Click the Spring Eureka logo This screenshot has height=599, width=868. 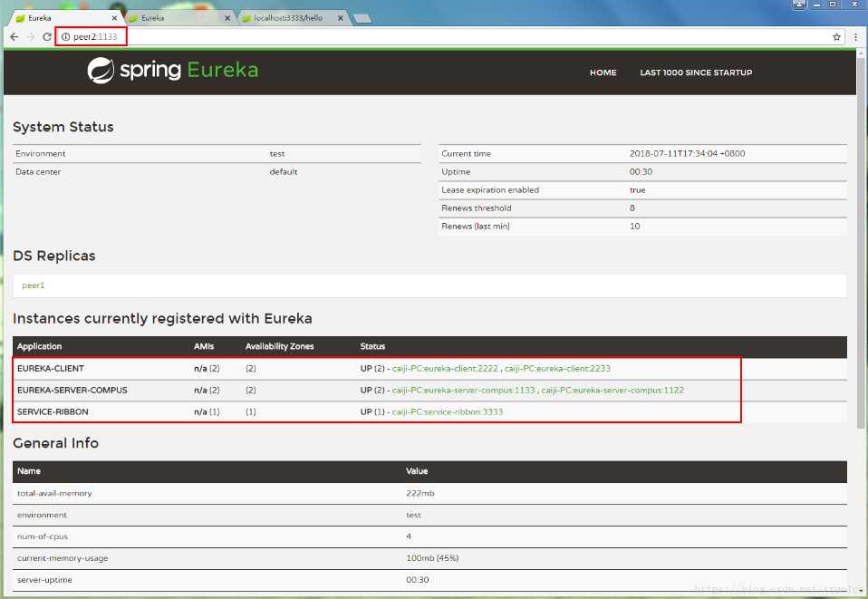(173, 71)
